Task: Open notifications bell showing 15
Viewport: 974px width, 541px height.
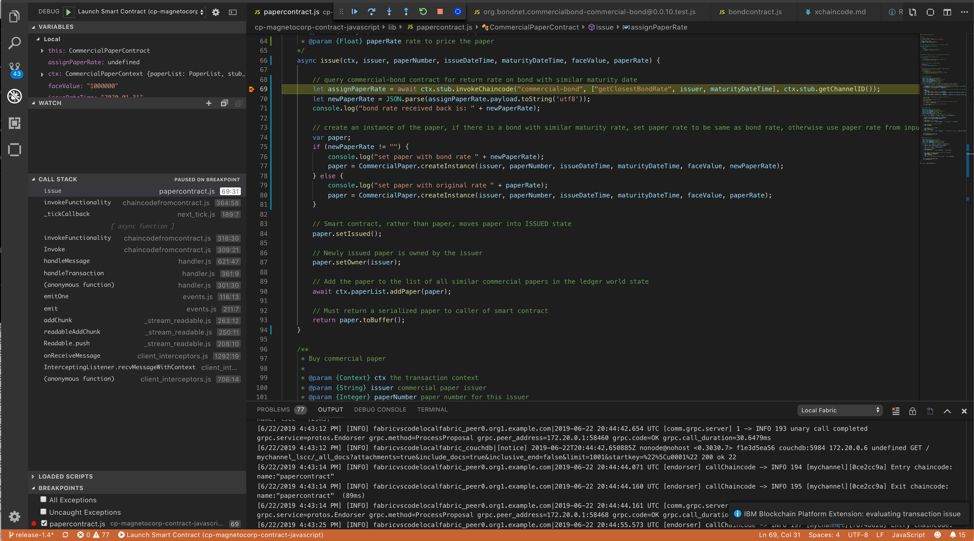Action: [x=957, y=535]
